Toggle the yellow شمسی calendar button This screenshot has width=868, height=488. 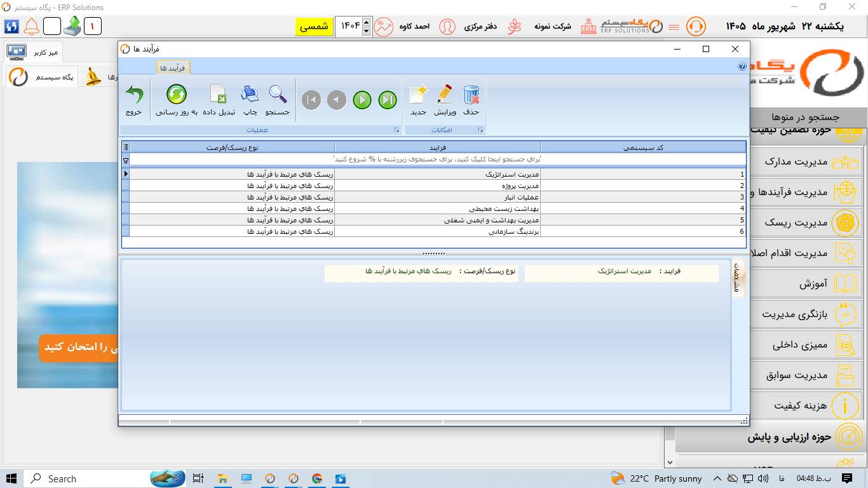314,27
